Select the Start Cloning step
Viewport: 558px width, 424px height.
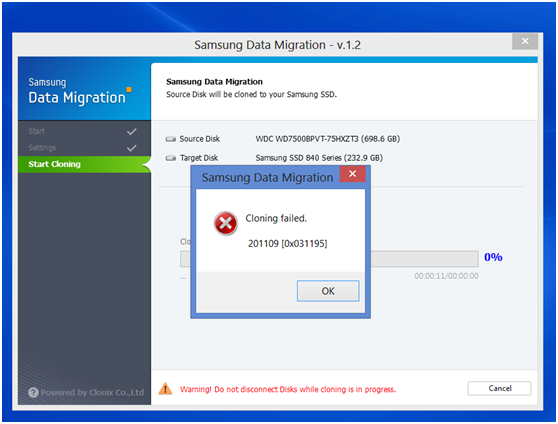(x=84, y=164)
